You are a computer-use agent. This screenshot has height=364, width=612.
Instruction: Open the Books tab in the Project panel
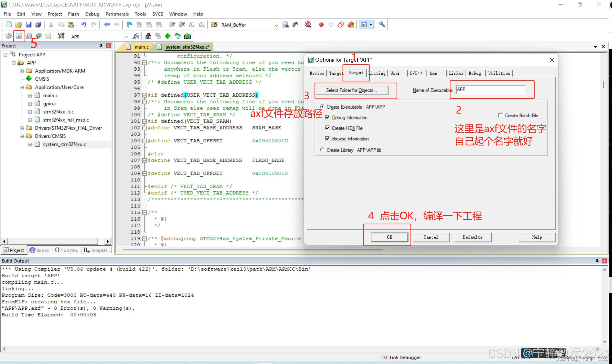click(39, 250)
